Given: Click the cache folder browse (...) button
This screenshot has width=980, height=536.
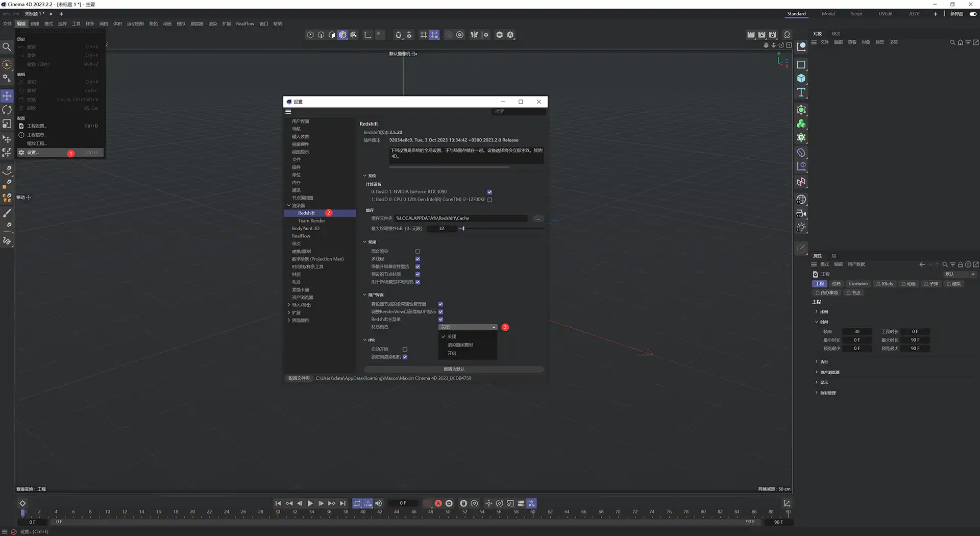Looking at the screenshot, I should point(538,218).
